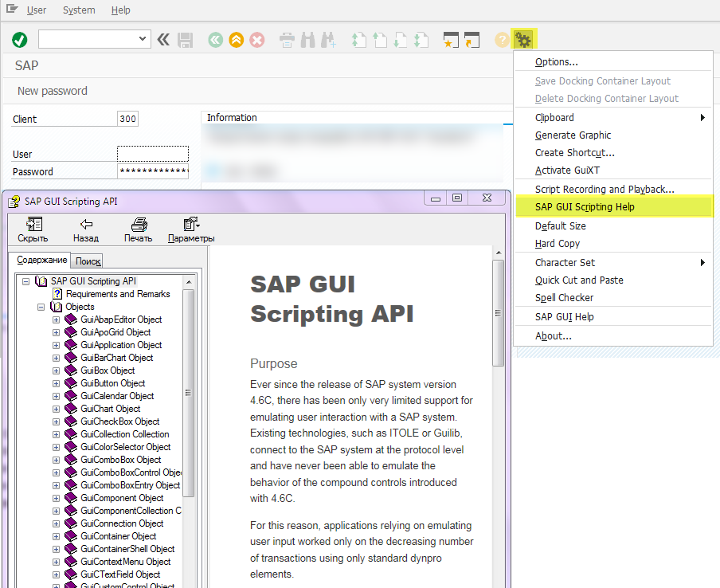Click the help content vertical scrollbar thumb
The image size is (720, 588).
pyautogui.click(x=499, y=313)
